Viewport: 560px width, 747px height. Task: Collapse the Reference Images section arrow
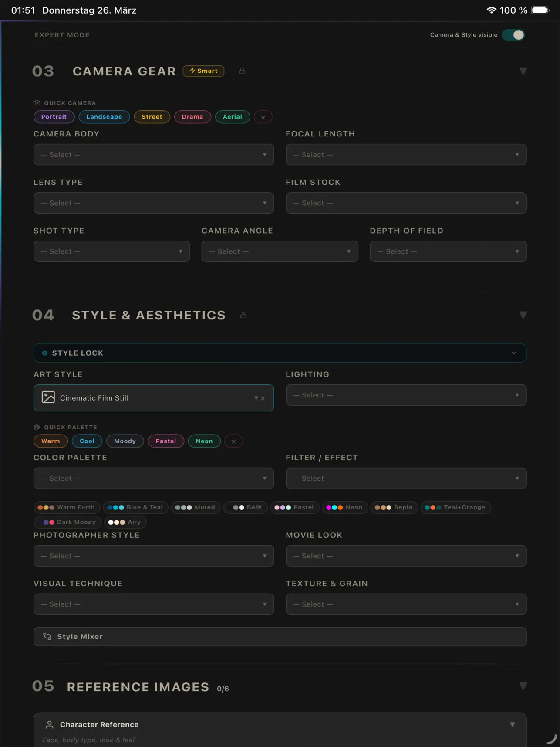coord(523,686)
